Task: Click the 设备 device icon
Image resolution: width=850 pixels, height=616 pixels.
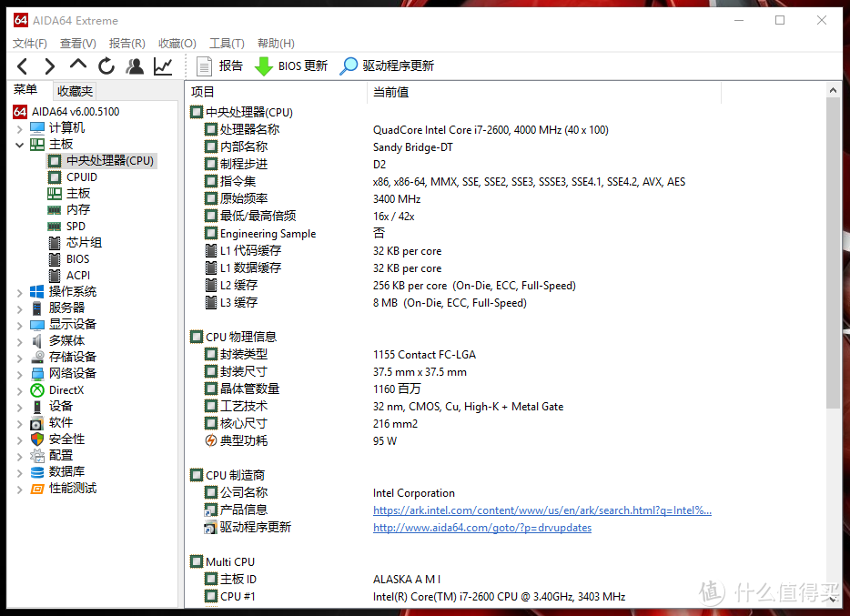Action: click(37, 407)
